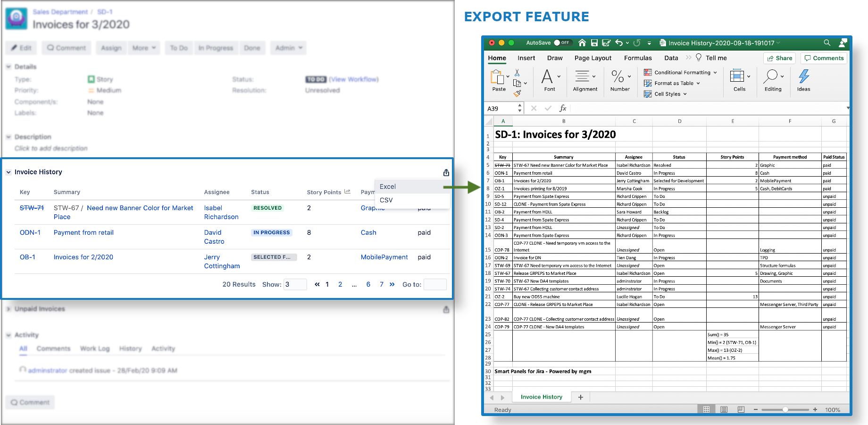Click the Save icon in Excel title bar

[594, 43]
